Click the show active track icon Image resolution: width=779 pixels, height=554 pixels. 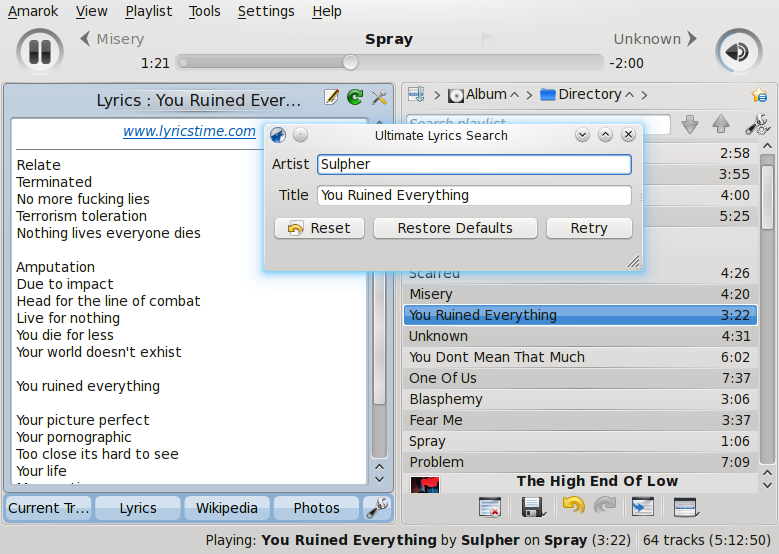pyautogui.click(x=642, y=507)
